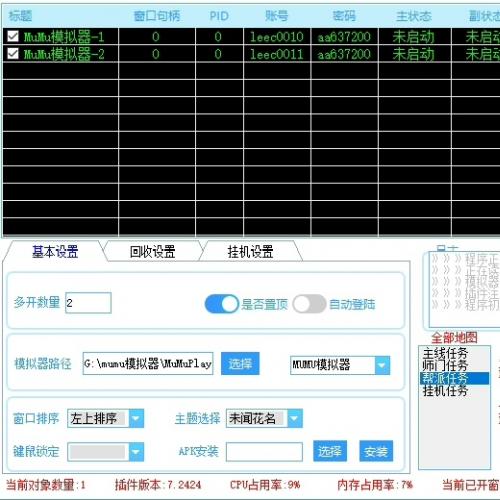Click the 密码 column header
500x500 pixels.
tap(344, 16)
